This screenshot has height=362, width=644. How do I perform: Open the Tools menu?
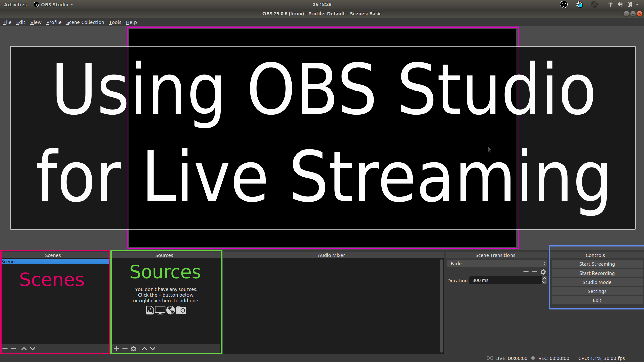point(115,22)
